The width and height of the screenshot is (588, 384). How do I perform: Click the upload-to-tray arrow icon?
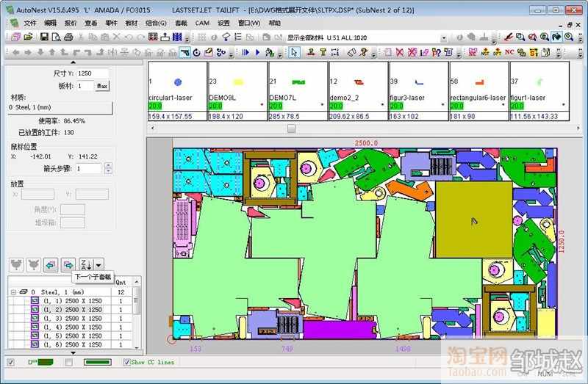[x=165, y=37]
